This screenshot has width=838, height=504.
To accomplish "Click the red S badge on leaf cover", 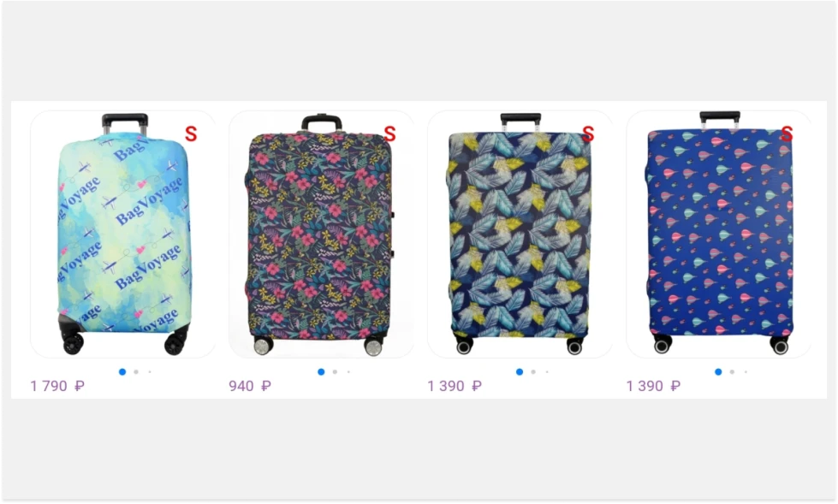I will pos(588,133).
